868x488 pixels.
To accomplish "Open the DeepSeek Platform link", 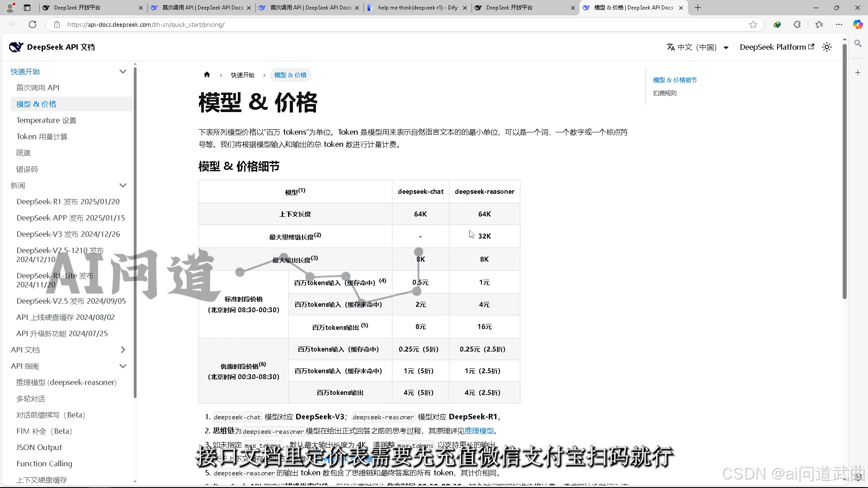I will (776, 47).
